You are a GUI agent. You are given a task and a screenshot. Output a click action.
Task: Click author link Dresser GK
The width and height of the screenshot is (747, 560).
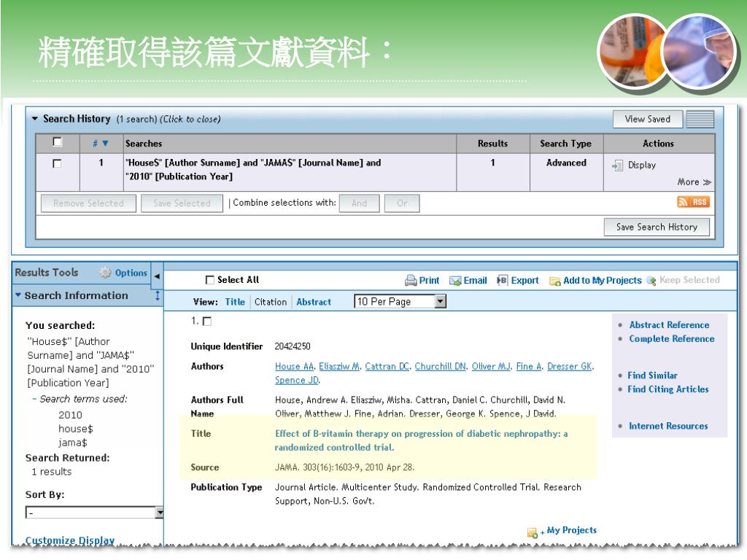570,366
